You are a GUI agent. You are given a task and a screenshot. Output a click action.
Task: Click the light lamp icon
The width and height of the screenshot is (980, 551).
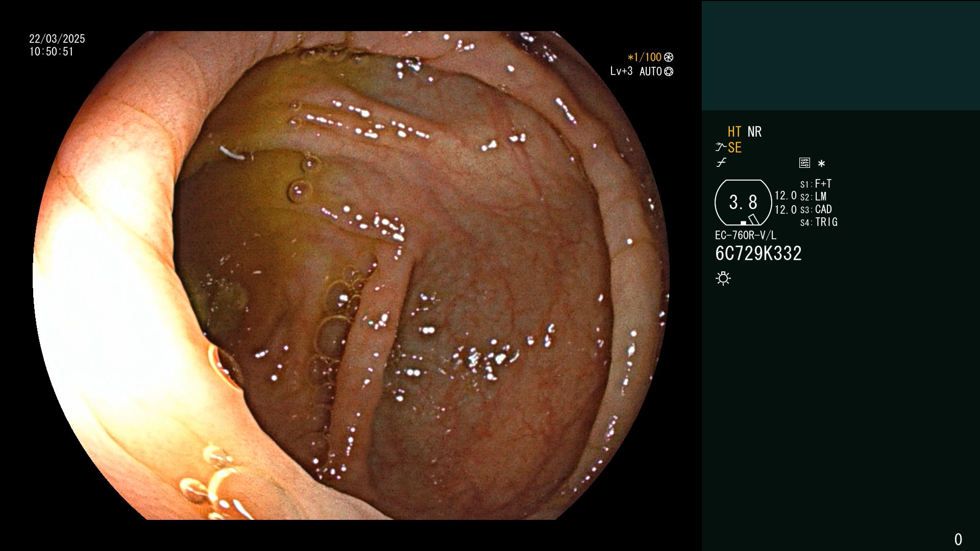[x=723, y=279]
